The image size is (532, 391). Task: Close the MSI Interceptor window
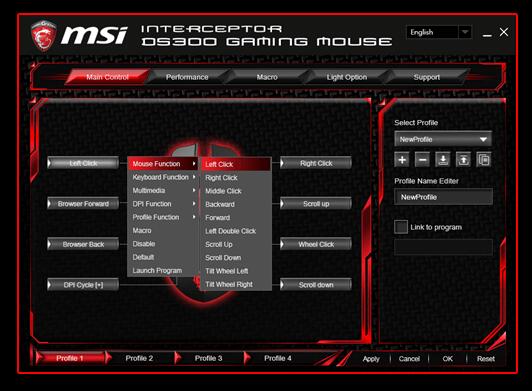[x=504, y=32]
